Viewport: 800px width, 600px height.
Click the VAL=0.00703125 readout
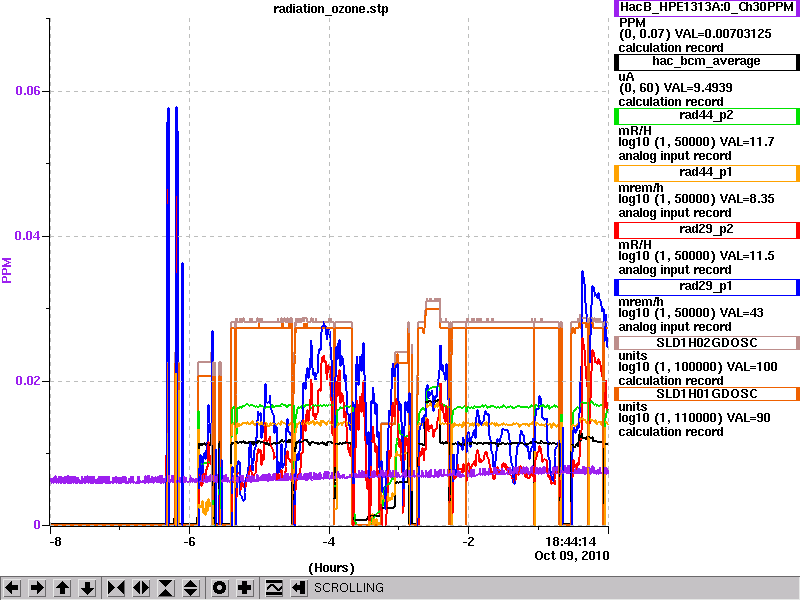point(723,34)
